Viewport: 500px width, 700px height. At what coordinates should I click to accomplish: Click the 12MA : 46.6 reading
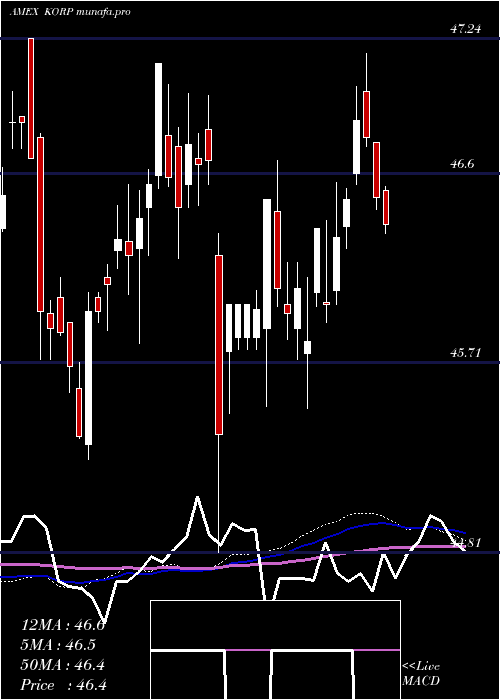point(62,625)
